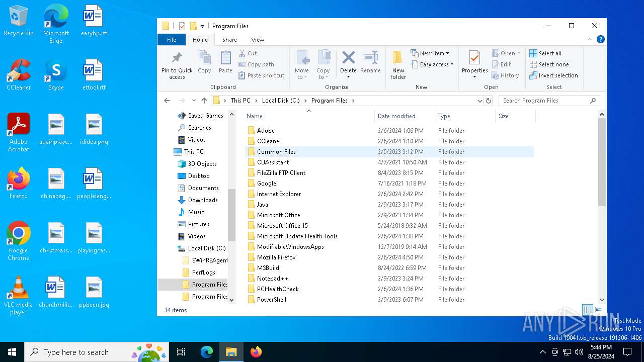
Task: Go up one level with Up arrow
Action: point(204,101)
